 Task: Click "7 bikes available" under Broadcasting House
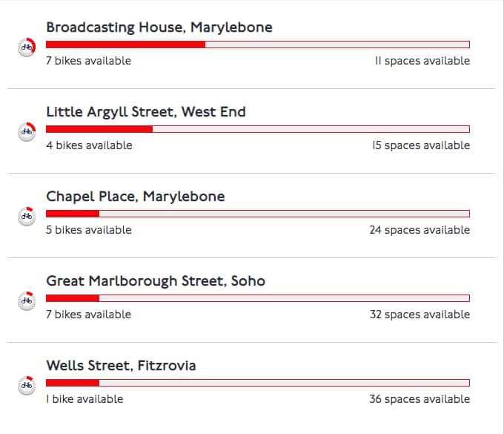(88, 61)
